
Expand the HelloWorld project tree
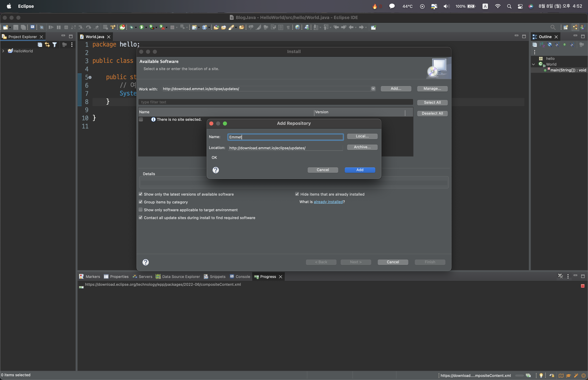click(x=3, y=51)
